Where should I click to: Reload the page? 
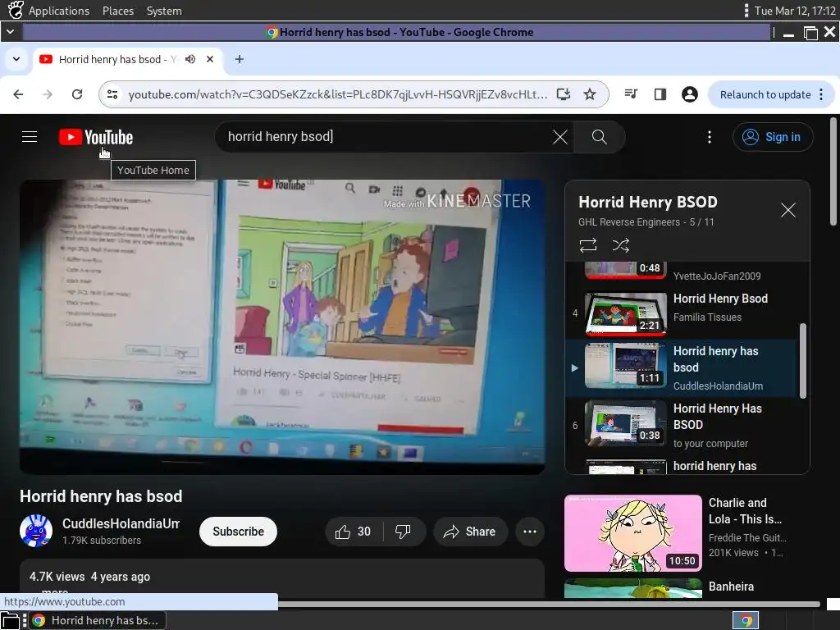coord(77,94)
